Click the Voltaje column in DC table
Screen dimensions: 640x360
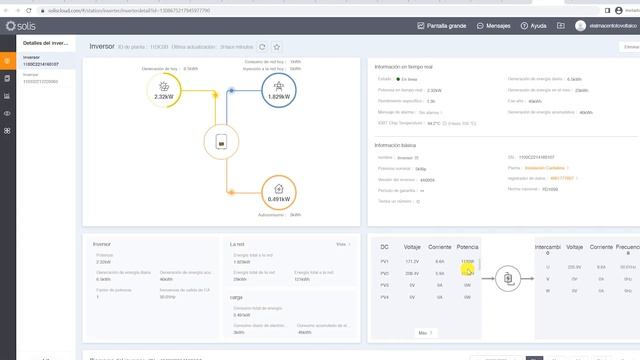click(412, 247)
